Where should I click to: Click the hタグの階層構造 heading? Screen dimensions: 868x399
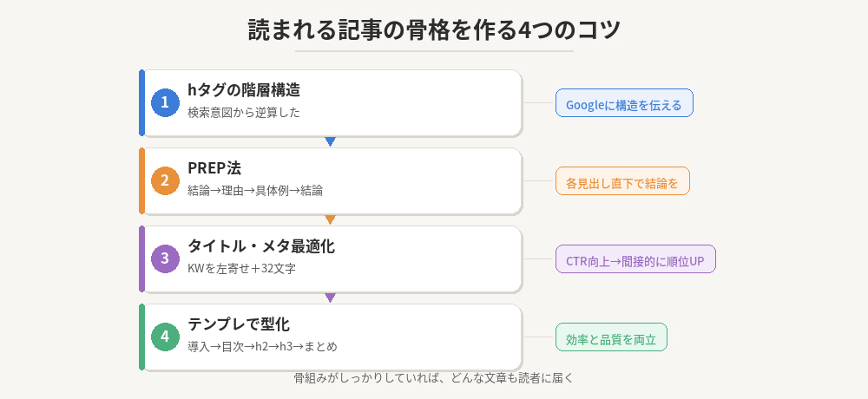point(244,90)
